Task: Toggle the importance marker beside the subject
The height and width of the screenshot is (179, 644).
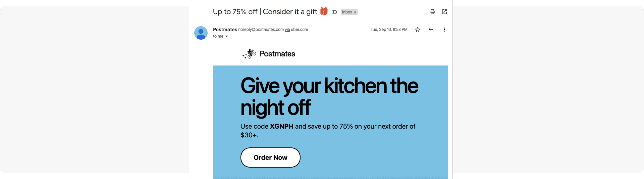Action: [x=334, y=12]
